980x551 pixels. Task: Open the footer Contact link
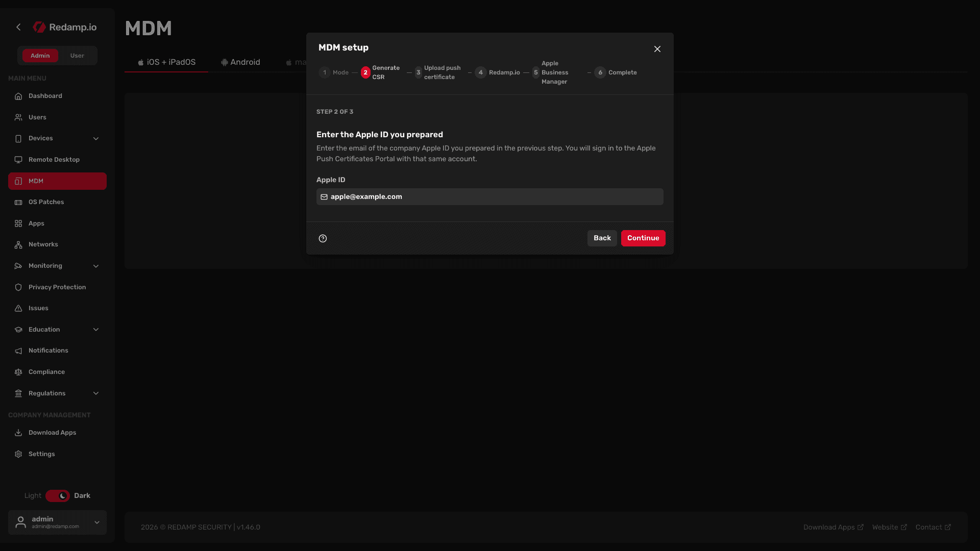click(x=933, y=528)
